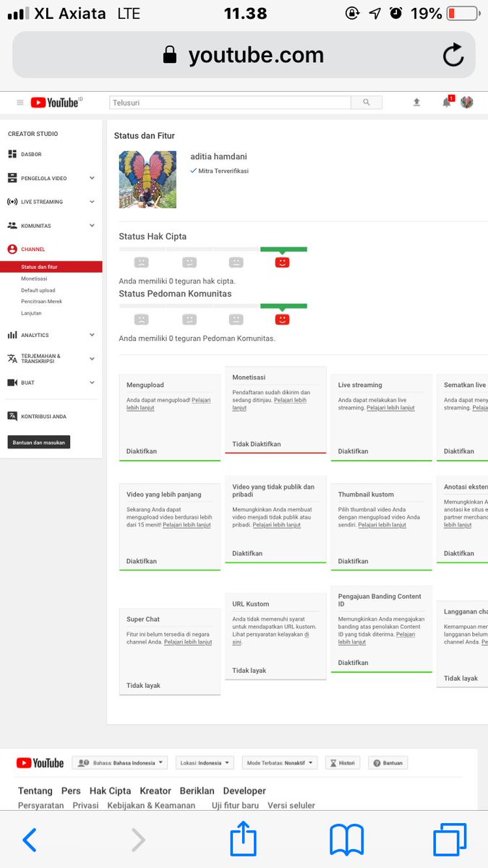Click the butterfly channel profile picture
This screenshot has height=868, width=488.
click(x=147, y=179)
